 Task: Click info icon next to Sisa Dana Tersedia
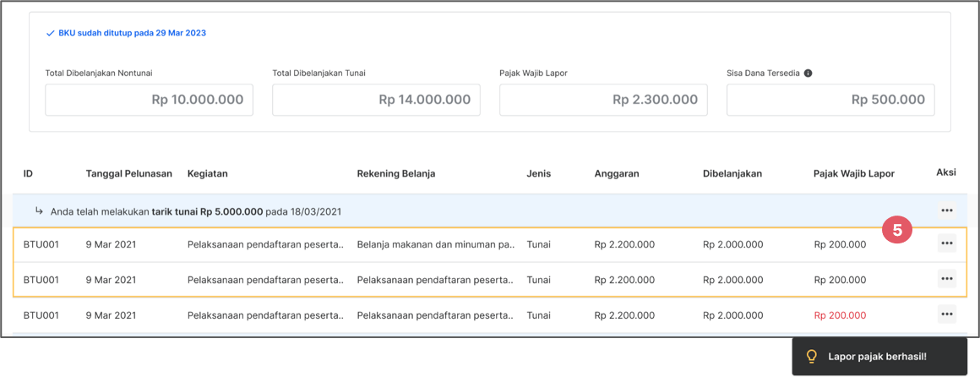[808, 74]
